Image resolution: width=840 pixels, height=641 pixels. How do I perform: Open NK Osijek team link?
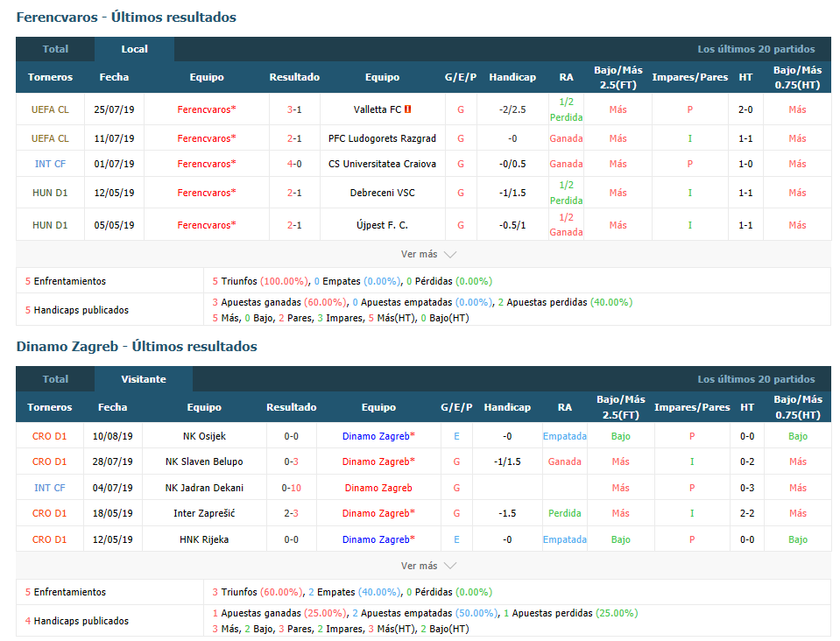coord(204,436)
